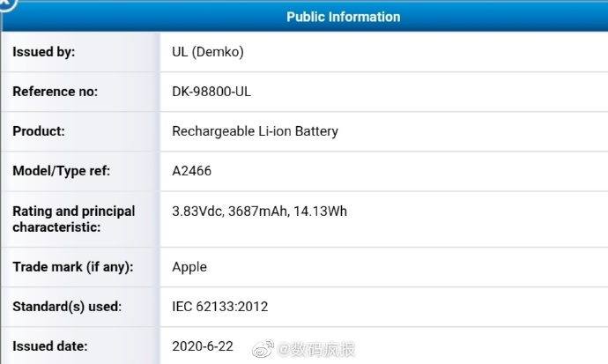
Task: Select the 'Product:' row label
Action: click(x=39, y=131)
